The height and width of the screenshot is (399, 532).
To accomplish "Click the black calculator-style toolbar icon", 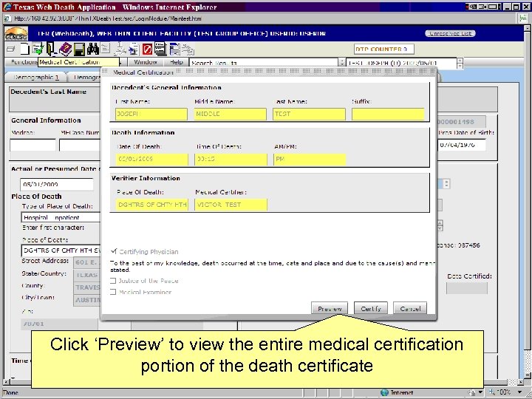I will click(x=160, y=50).
